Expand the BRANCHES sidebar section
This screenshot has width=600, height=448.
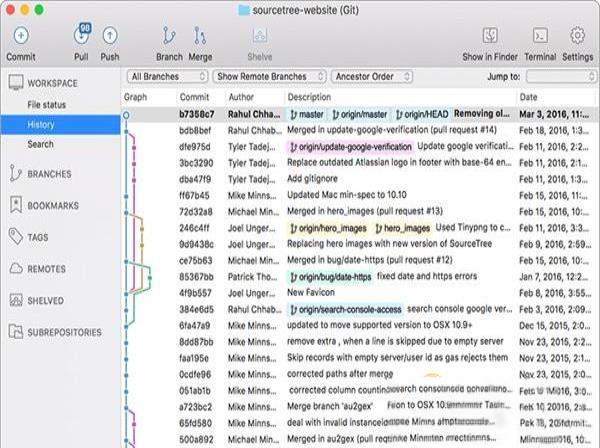(49, 174)
